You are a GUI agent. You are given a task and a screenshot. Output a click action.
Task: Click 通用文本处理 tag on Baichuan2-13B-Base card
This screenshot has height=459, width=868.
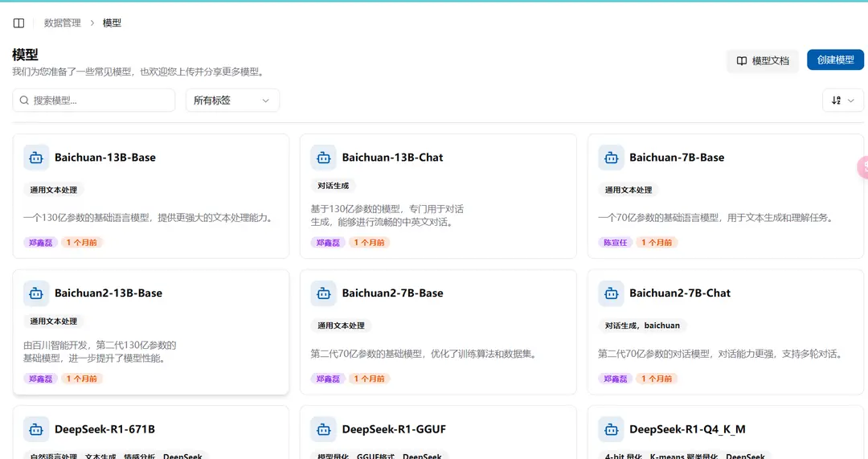point(54,321)
